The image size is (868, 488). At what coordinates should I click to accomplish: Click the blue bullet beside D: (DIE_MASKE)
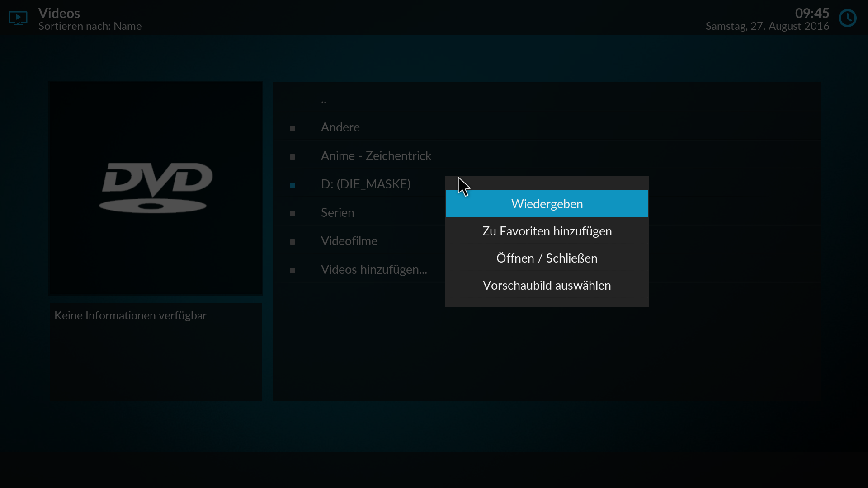click(x=292, y=185)
